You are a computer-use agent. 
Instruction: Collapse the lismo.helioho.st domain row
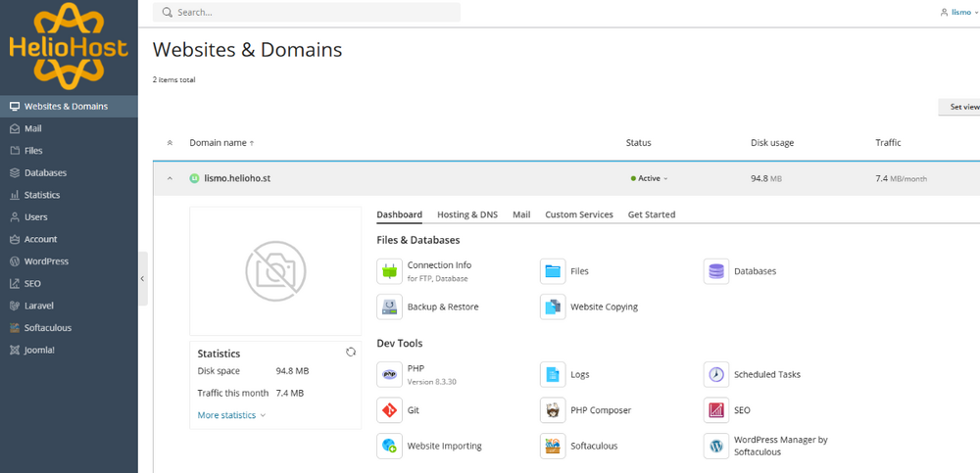point(170,178)
